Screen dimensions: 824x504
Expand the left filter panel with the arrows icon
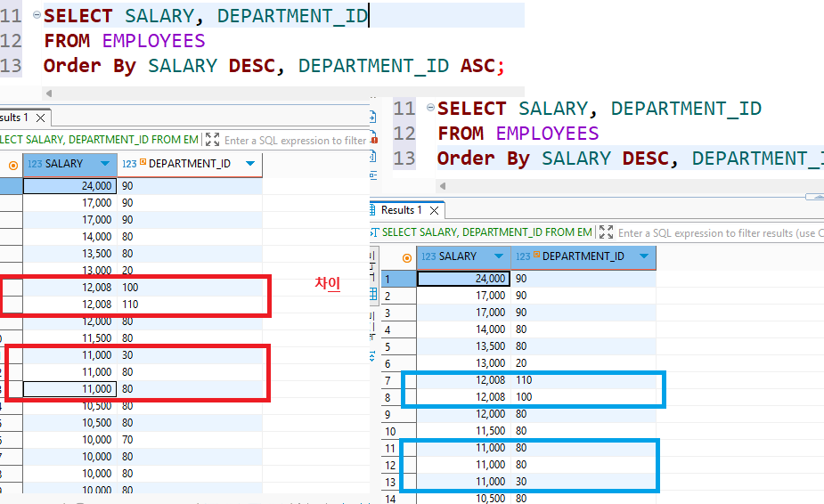tap(212, 140)
